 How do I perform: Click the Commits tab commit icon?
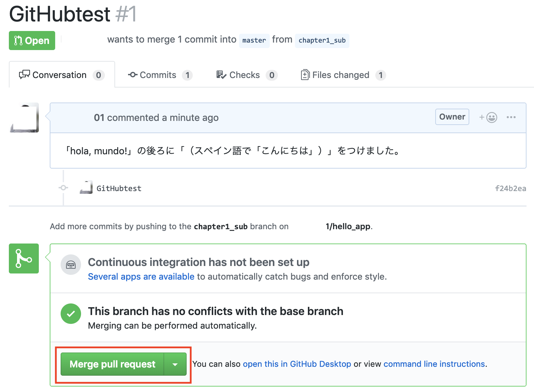(132, 75)
